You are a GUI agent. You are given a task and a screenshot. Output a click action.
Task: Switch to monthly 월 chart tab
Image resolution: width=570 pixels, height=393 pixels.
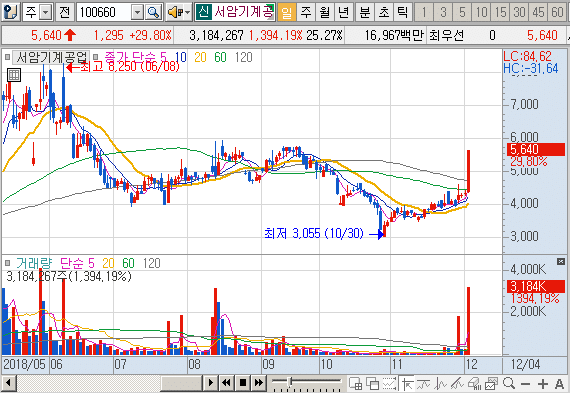click(x=324, y=12)
